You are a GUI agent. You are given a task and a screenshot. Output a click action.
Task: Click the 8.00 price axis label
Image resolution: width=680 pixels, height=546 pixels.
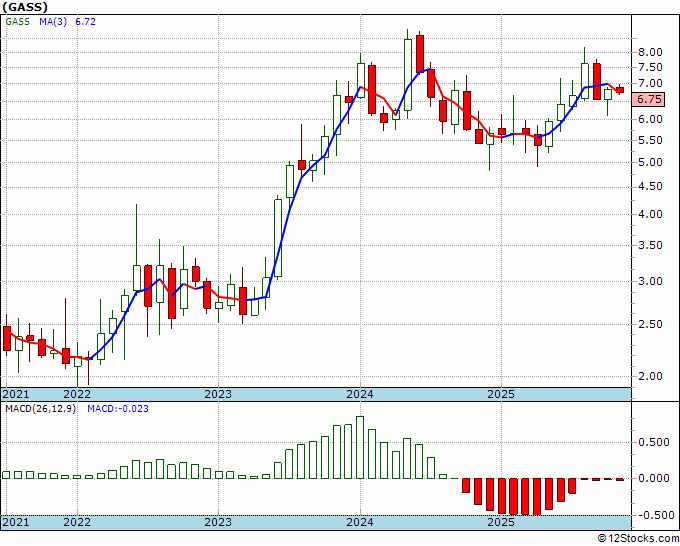click(650, 52)
